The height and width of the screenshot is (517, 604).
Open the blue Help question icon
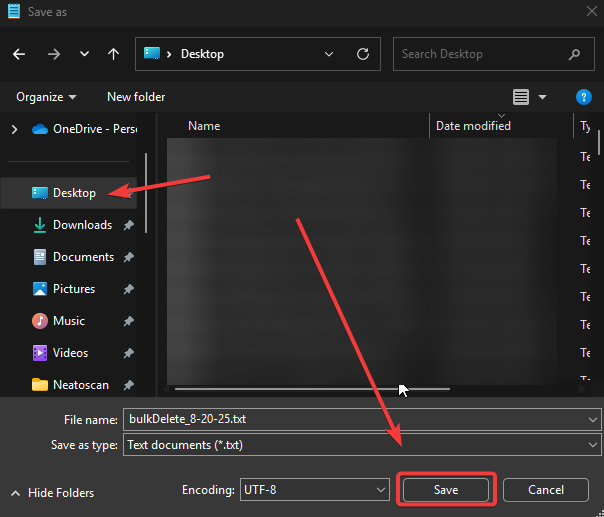click(584, 97)
